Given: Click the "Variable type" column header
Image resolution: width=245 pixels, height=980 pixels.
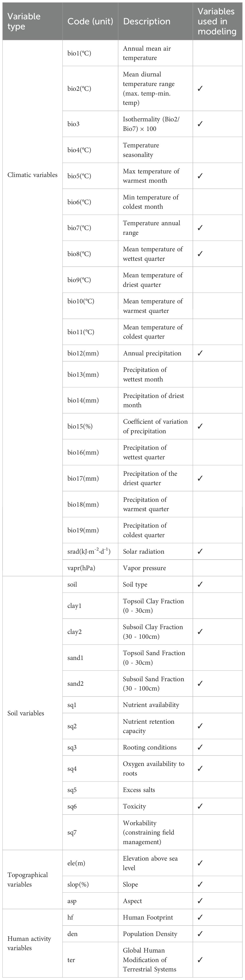Looking at the screenshot, I should [x=24, y=21].
